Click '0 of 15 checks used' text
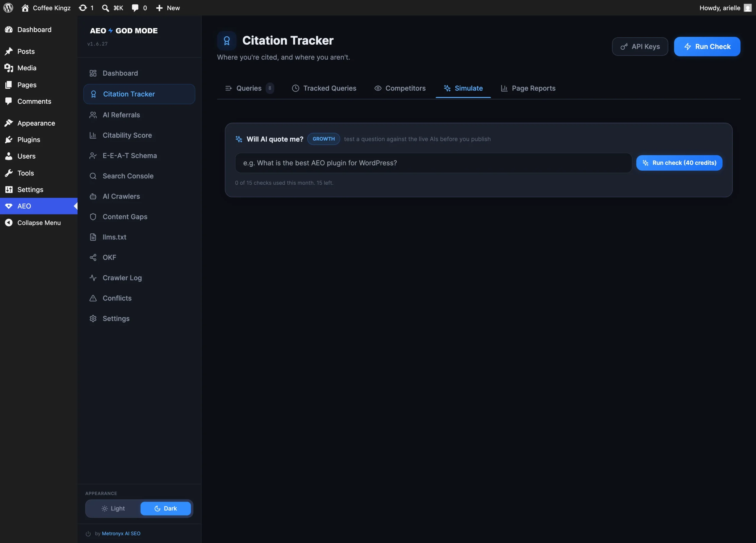 tap(284, 183)
